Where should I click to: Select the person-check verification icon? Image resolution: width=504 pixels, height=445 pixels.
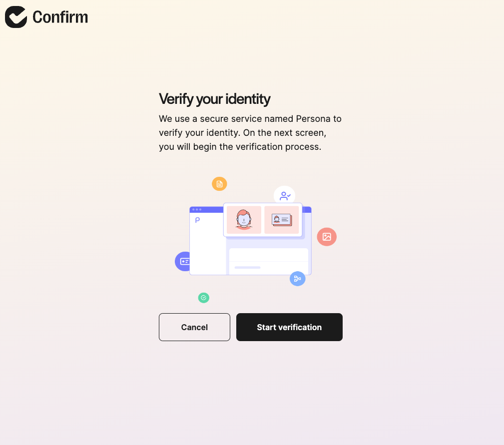(285, 195)
